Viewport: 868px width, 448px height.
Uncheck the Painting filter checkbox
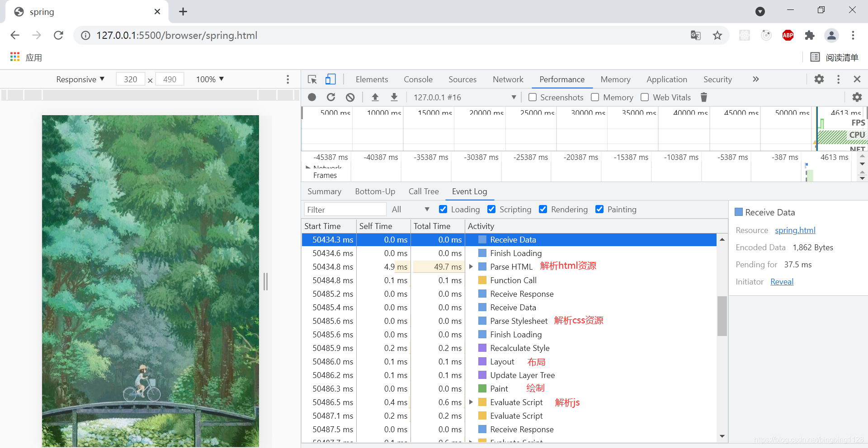pyautogui.click(x=599, y=209)
